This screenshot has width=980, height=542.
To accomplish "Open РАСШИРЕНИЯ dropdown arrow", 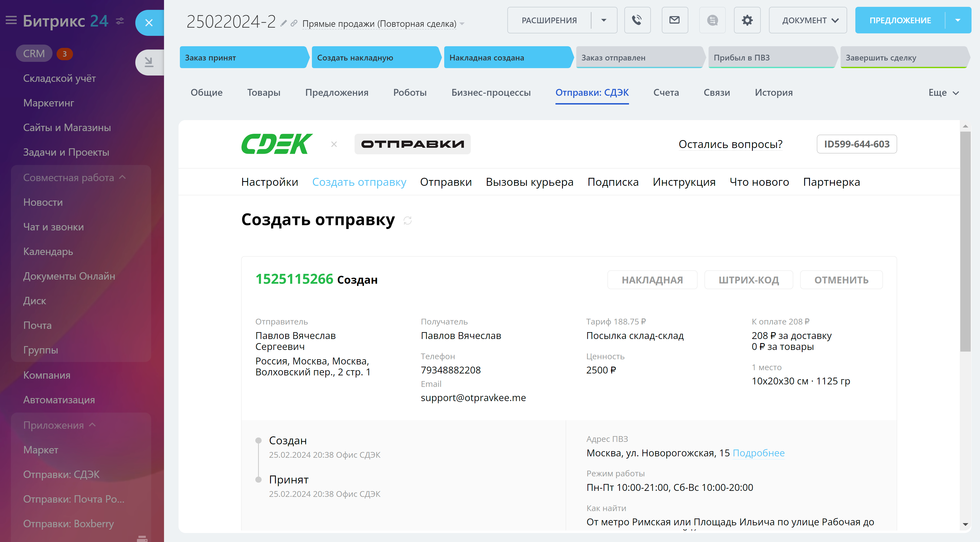I will click(x=604, y=20).
